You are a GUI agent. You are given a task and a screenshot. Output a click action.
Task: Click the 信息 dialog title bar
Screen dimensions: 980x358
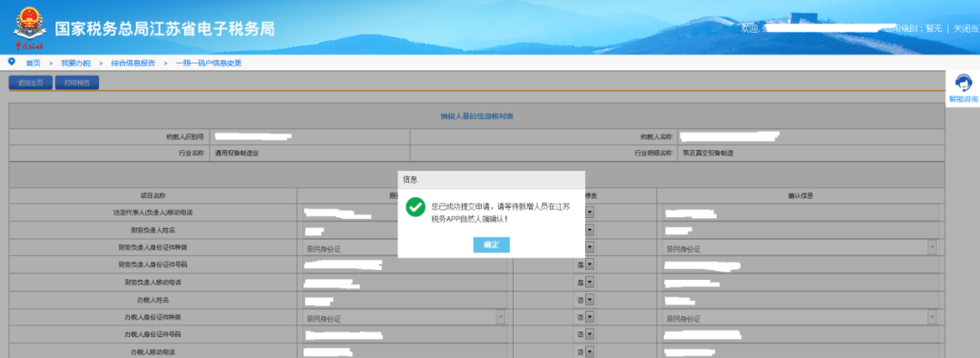[x=491, y=180]
